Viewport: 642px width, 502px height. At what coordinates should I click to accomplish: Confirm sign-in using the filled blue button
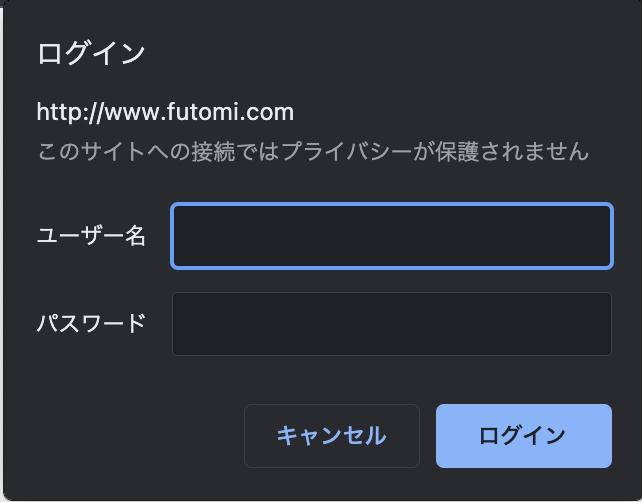pos(524,436)
